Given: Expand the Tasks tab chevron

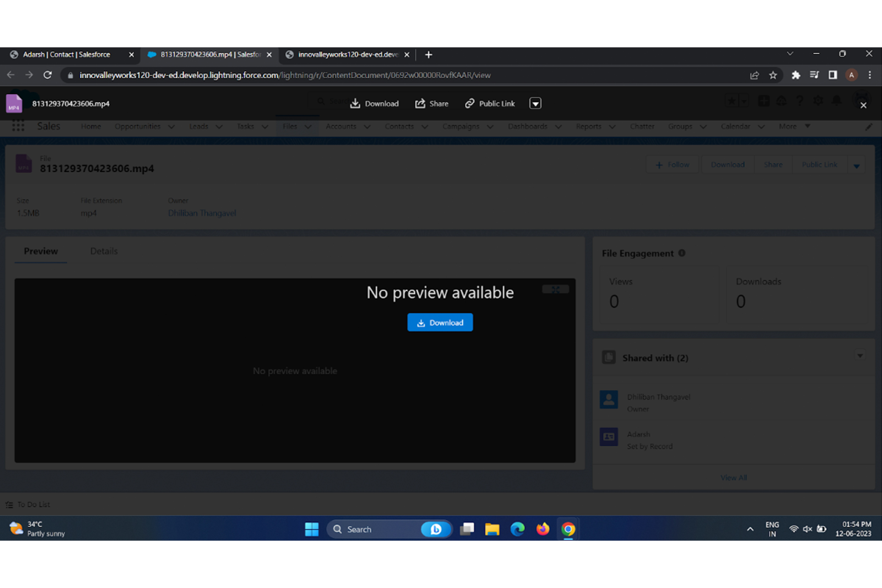Looking at the screenshot, I should [x=265, y=127].
